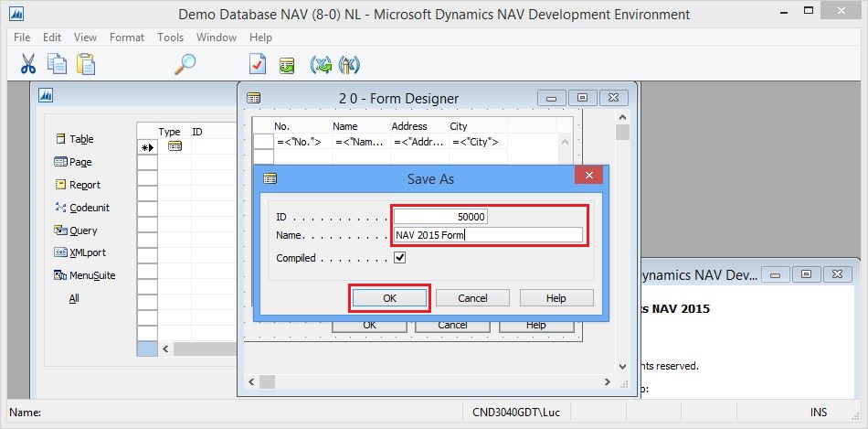This screenshot has height=429, width=868.
Task: Click the ID field showing 50000
Action: click(x=440, y=217)
